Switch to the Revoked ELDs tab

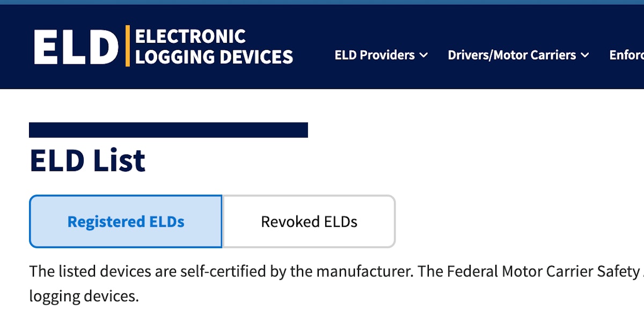[309, 221]
